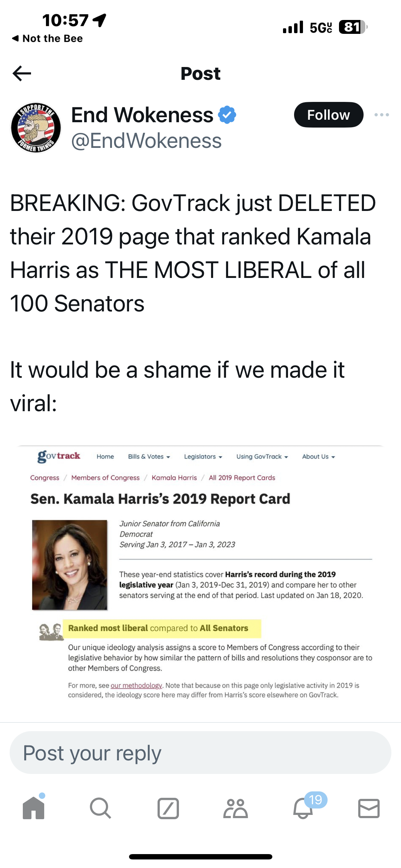Open the Communities people icon tab
Screen dimensions: 401x868
pos(235,808)
